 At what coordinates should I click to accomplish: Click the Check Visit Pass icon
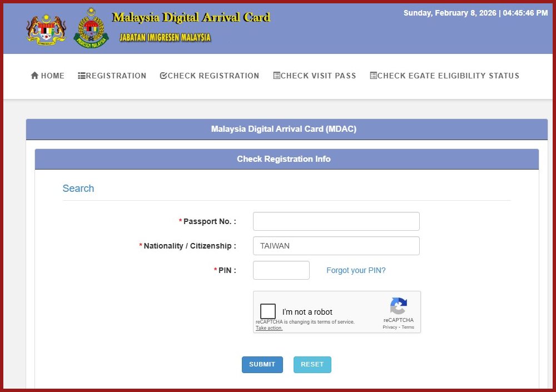(x=276, y=76)
